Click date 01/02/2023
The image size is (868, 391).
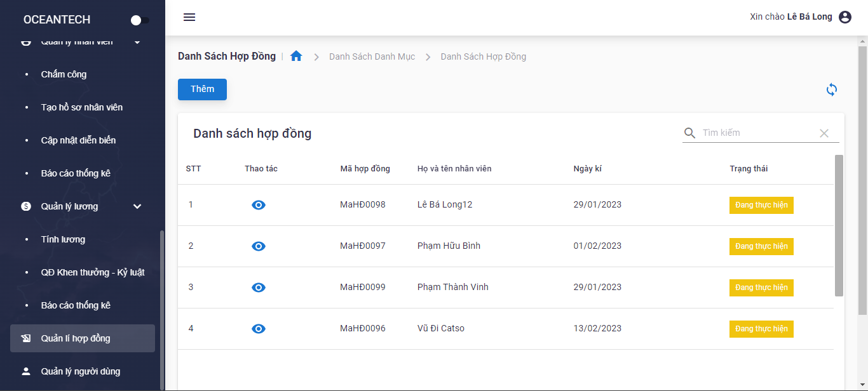click(x=597, y=246)
